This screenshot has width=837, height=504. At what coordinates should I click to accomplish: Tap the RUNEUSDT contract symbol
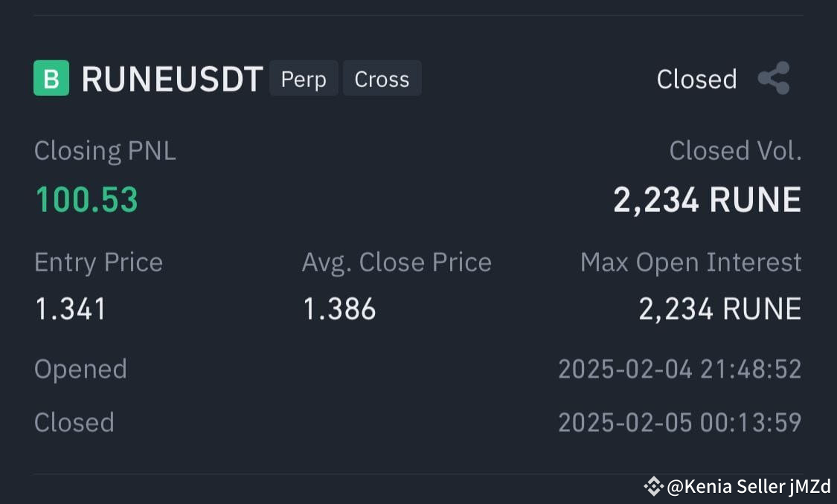tap(171, 78)
